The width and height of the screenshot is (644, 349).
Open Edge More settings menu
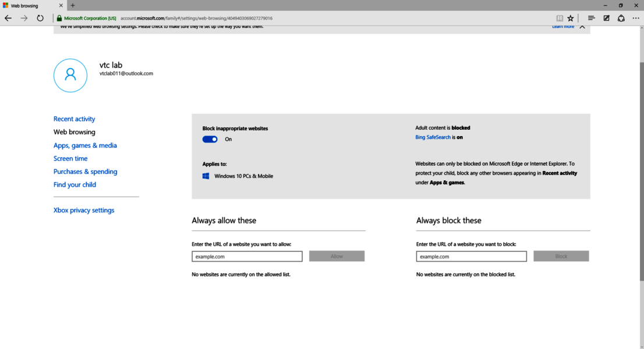point(636,18)
